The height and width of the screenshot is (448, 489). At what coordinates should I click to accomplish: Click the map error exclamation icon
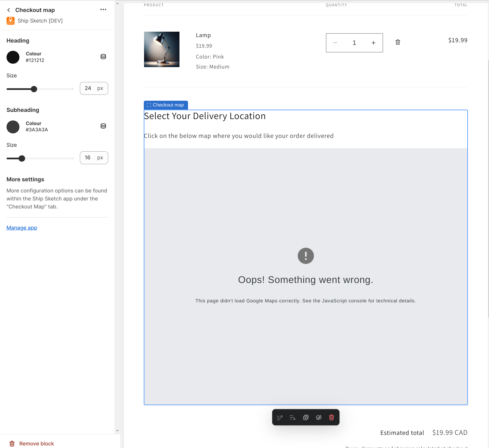(x=306, y=256)
